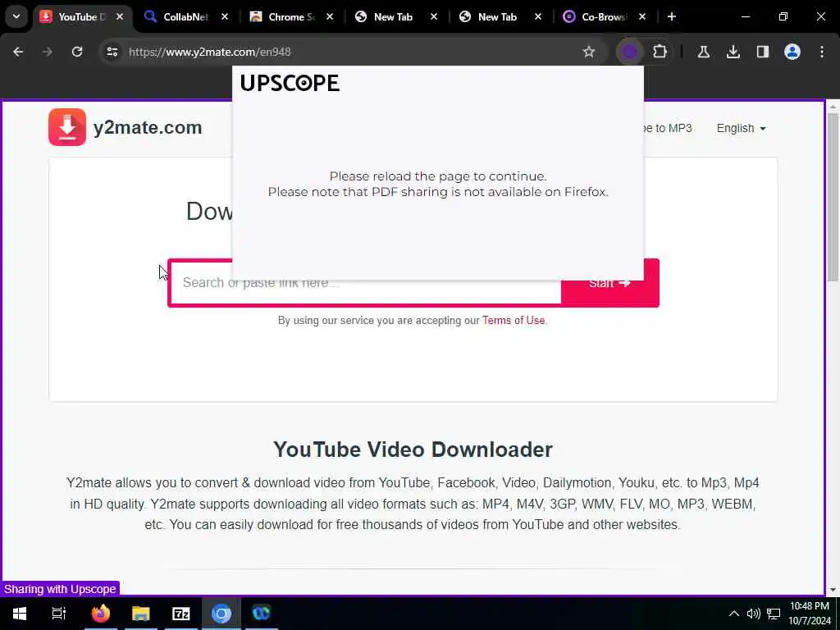840x630 pixels.
Task: Close the Co-Browsing tab
Action: (x=642, y=17)
